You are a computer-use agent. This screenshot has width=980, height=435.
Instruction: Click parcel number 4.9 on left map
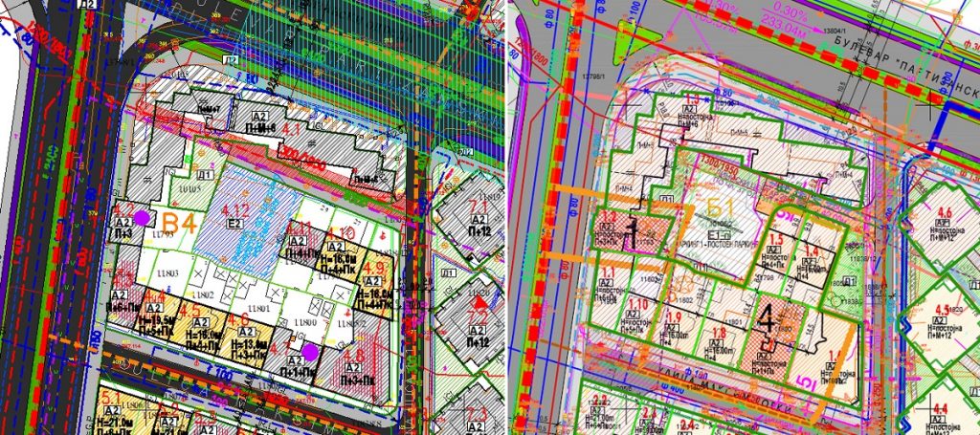[x=373, y=268]
